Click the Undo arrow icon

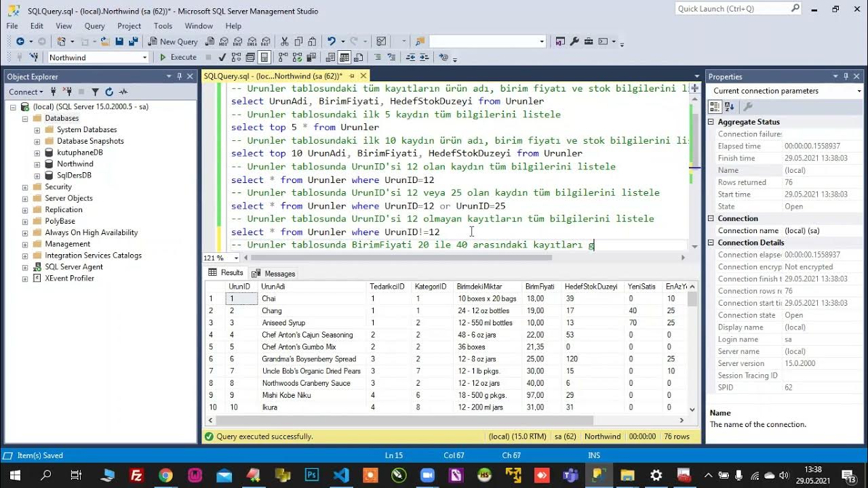(331, 41)
